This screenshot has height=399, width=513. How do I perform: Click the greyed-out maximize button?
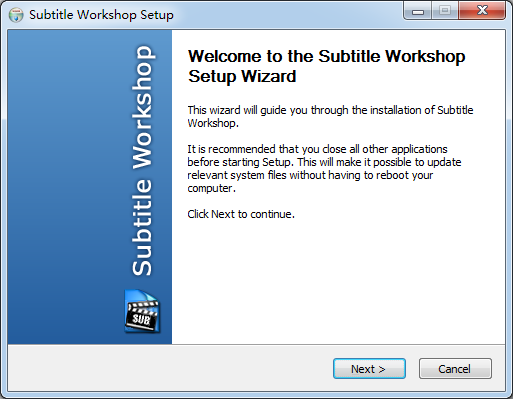[445, 11]
